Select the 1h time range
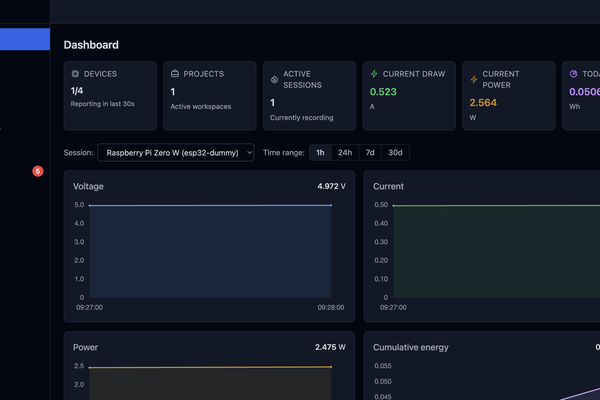The width and height of the screenshot is (600, 400). point(320,153)
